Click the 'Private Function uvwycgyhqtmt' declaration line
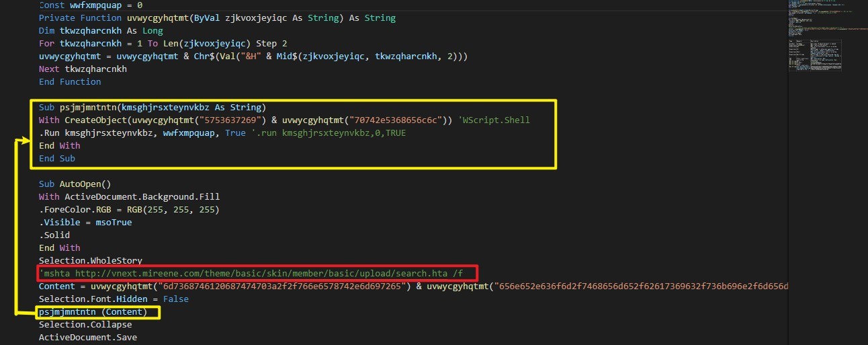 (217, 17)
